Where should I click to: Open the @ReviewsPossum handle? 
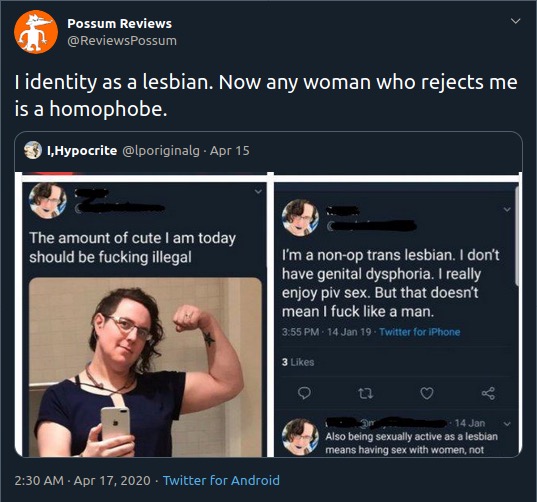click(x=122, y=41)
